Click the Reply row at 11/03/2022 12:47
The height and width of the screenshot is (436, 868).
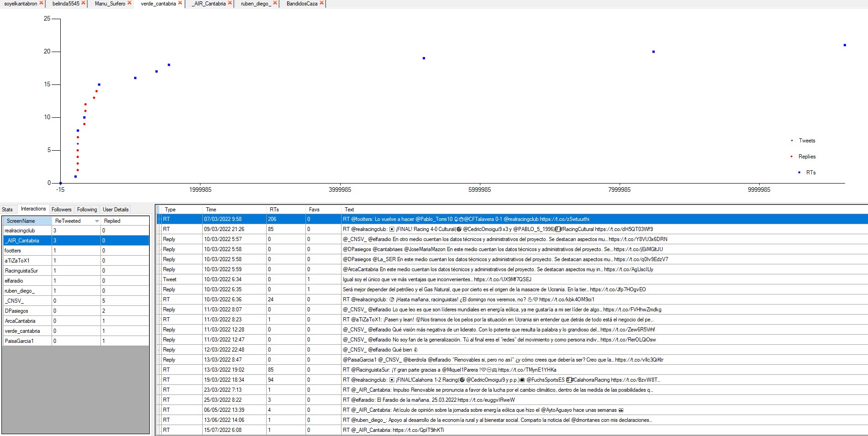[x=511, y=340]
